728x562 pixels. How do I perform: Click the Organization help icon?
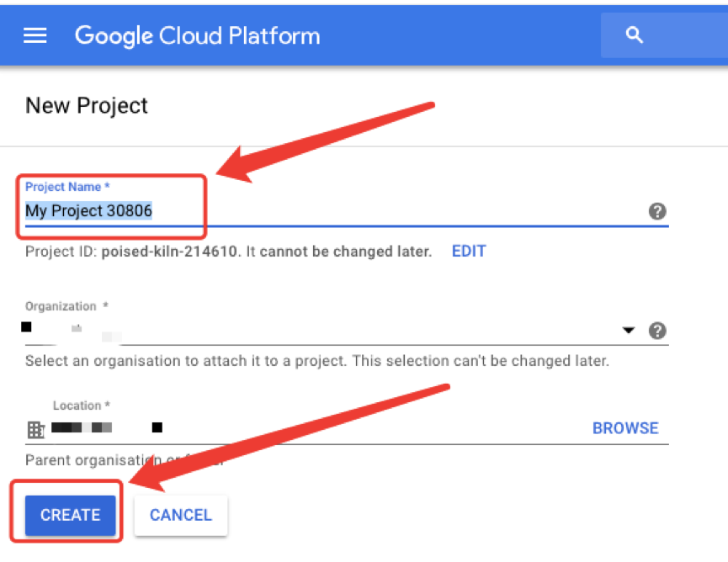click(x=657, y=331)
